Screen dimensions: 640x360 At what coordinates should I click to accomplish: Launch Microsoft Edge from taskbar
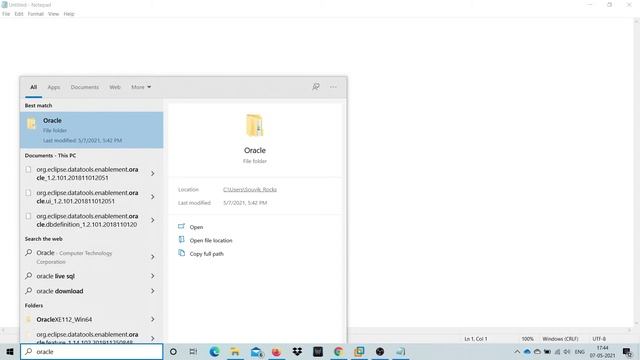[214, 351]
